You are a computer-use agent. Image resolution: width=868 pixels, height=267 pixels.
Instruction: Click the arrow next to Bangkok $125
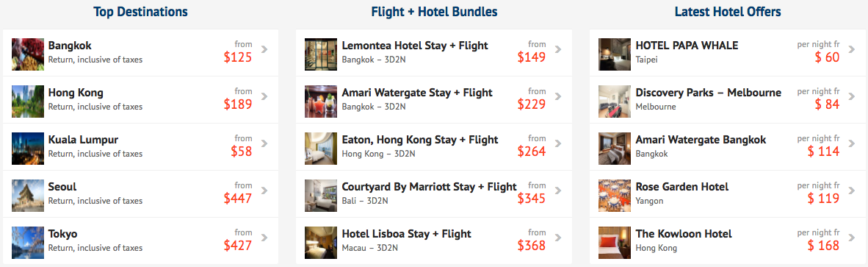click(264, 50)
